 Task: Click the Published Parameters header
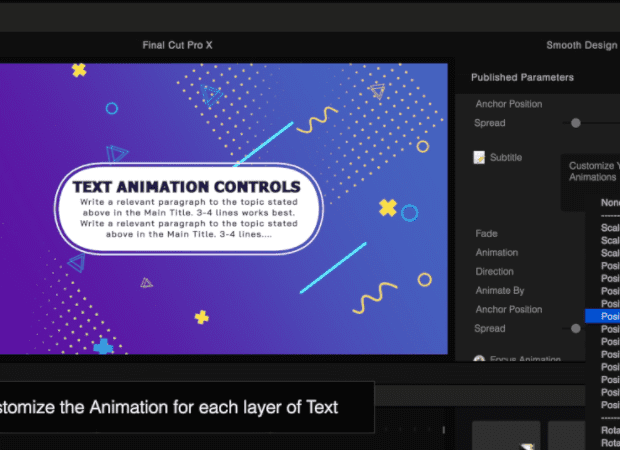522,78
